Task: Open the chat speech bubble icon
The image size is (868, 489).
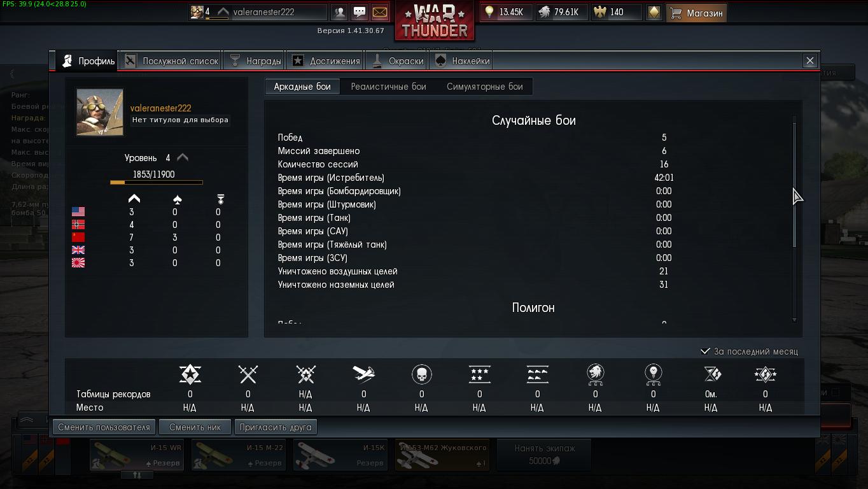Action: 360,12
